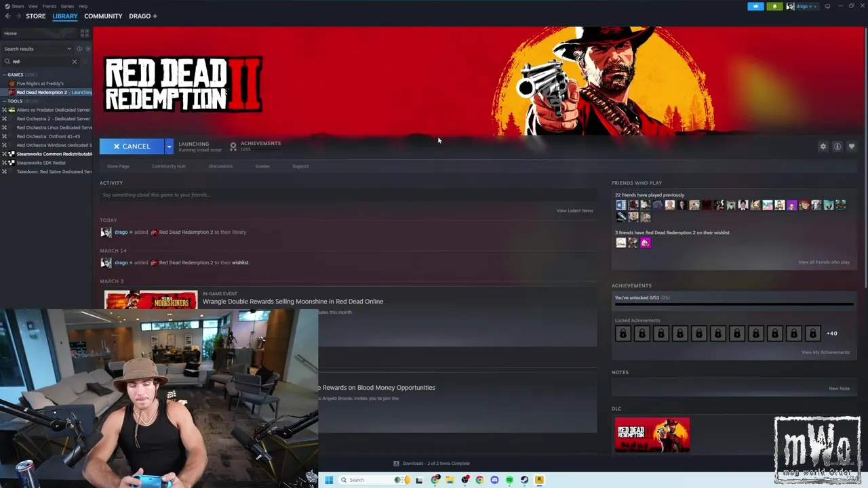This screenshot has width=868, height=488.
Task: Open the Support link
Action: pos(300,166)
